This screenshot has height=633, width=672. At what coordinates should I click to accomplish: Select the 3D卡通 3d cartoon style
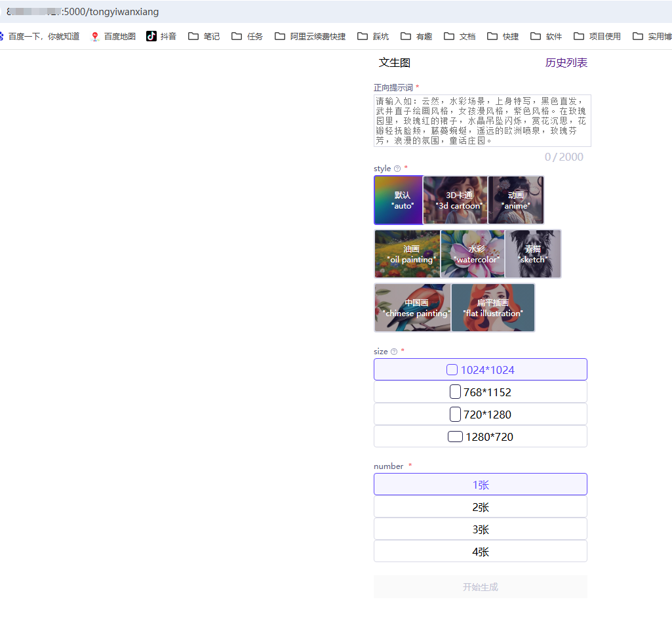point(455,200)
